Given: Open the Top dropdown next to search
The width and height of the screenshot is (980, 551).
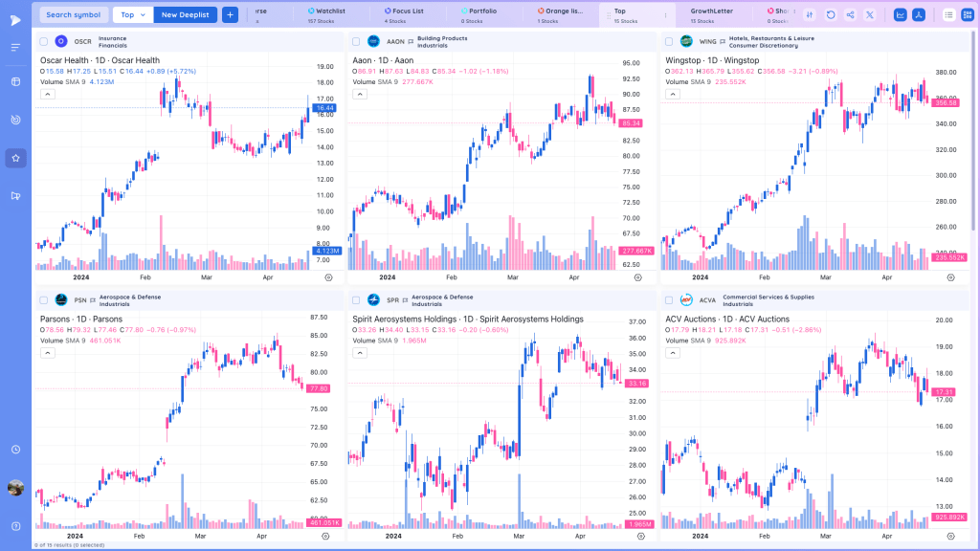Looking at the screenshot, I should (x=132, y=15).
